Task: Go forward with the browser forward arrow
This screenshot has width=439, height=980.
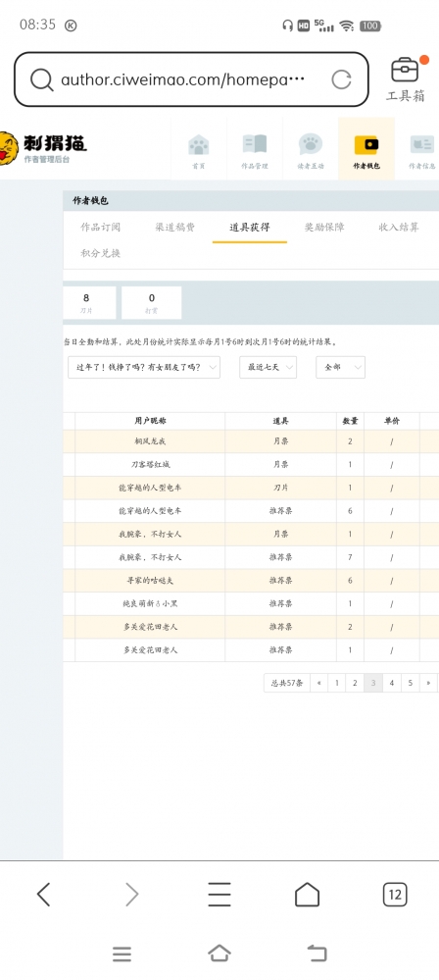Action: (x=131, y=895)
